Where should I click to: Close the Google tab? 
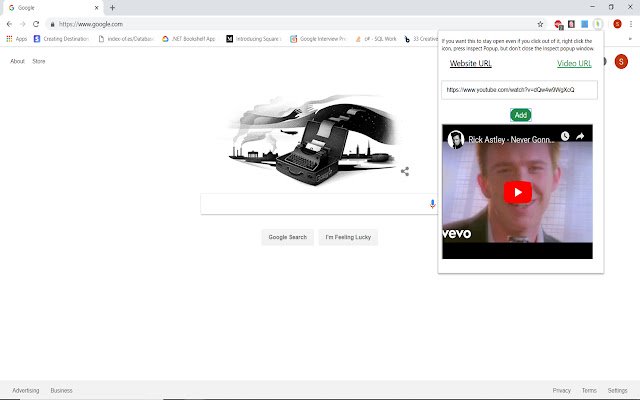(97, 7)
